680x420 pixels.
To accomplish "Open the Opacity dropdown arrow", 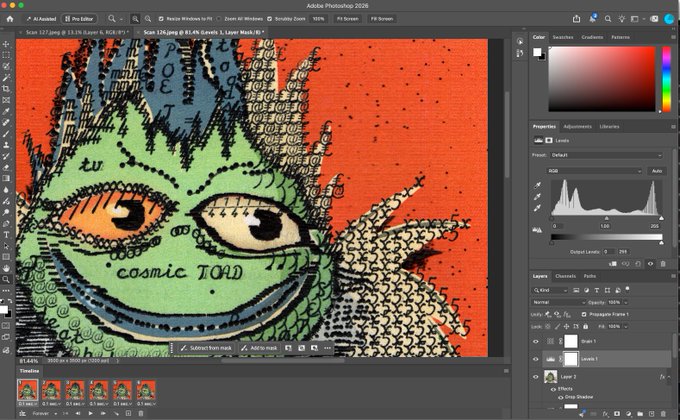I will coord(625,302).
